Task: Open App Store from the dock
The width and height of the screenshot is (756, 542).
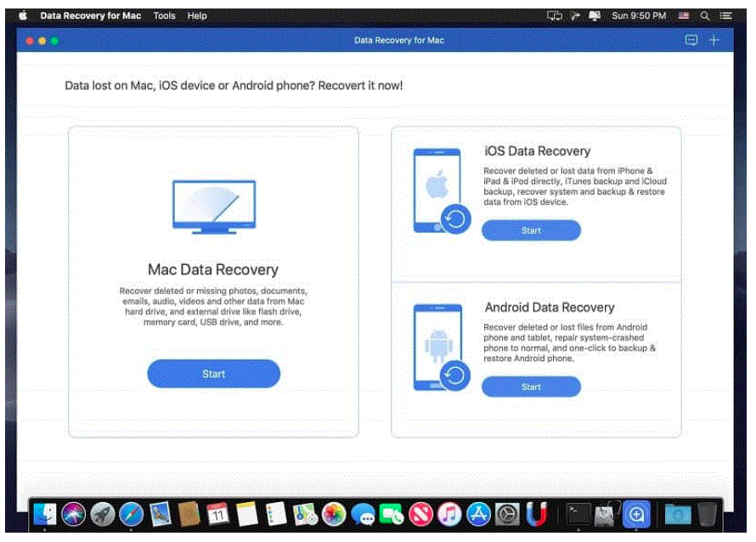Action: coord(478,515)
